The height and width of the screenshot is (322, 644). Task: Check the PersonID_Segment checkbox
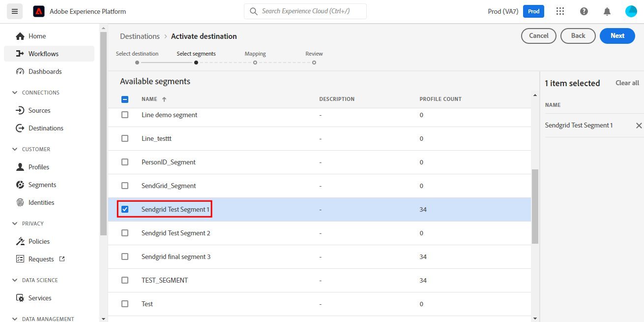(x=125, y=162)
